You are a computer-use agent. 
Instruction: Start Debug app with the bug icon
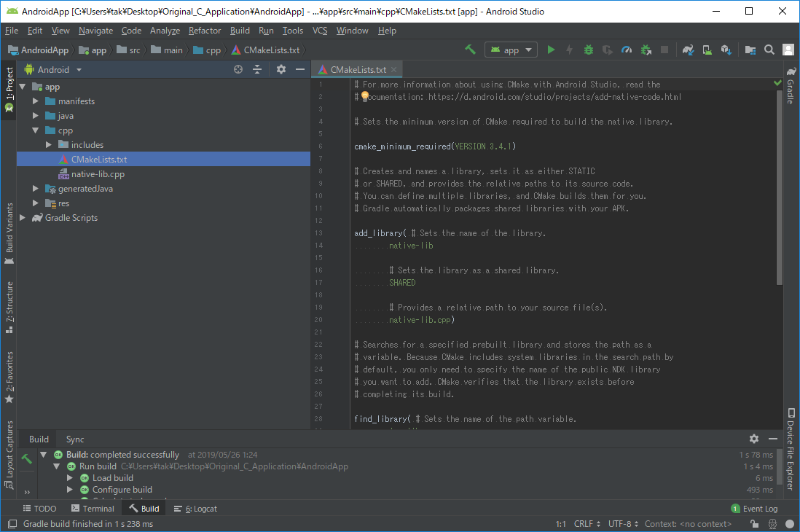point(588,50)
